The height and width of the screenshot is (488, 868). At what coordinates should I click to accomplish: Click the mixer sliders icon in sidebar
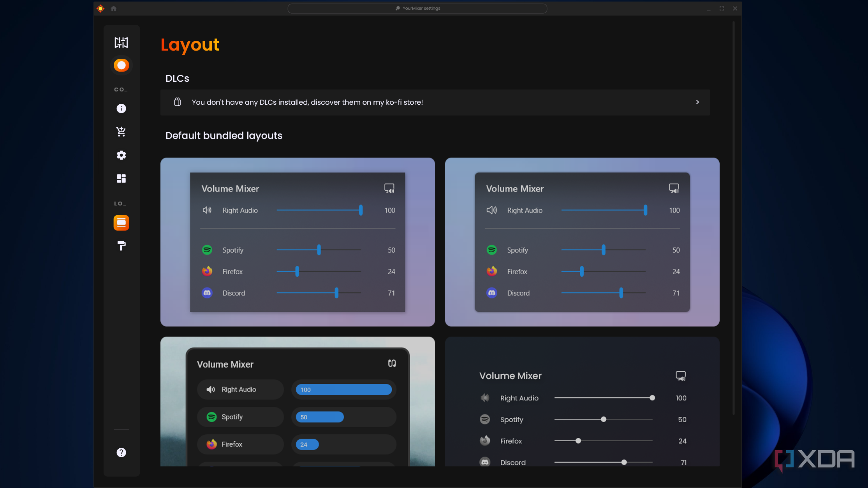click(x=121, y=42)
